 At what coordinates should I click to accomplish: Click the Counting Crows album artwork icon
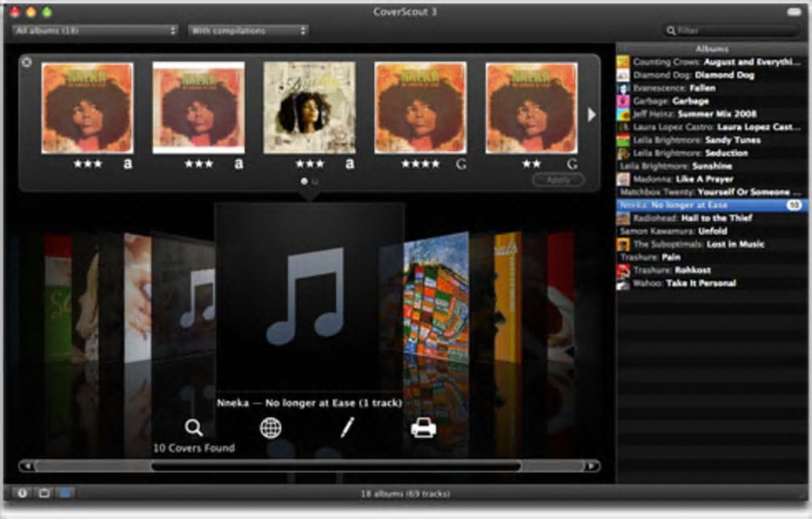point(623,62)
